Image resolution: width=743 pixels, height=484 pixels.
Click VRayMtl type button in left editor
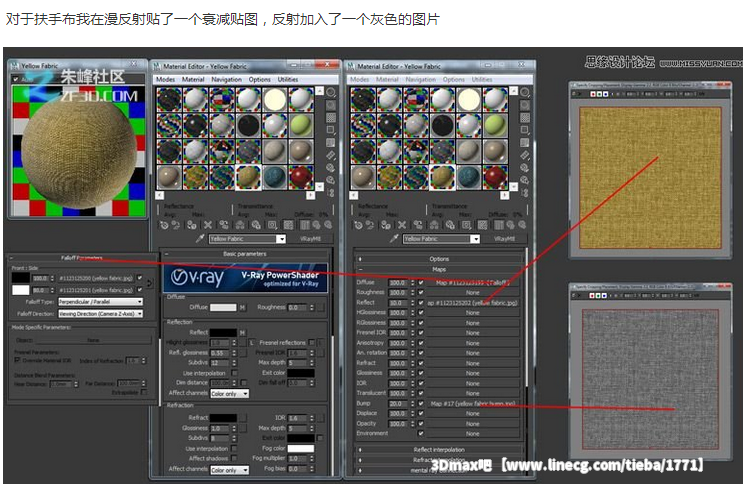pos(310,239)
